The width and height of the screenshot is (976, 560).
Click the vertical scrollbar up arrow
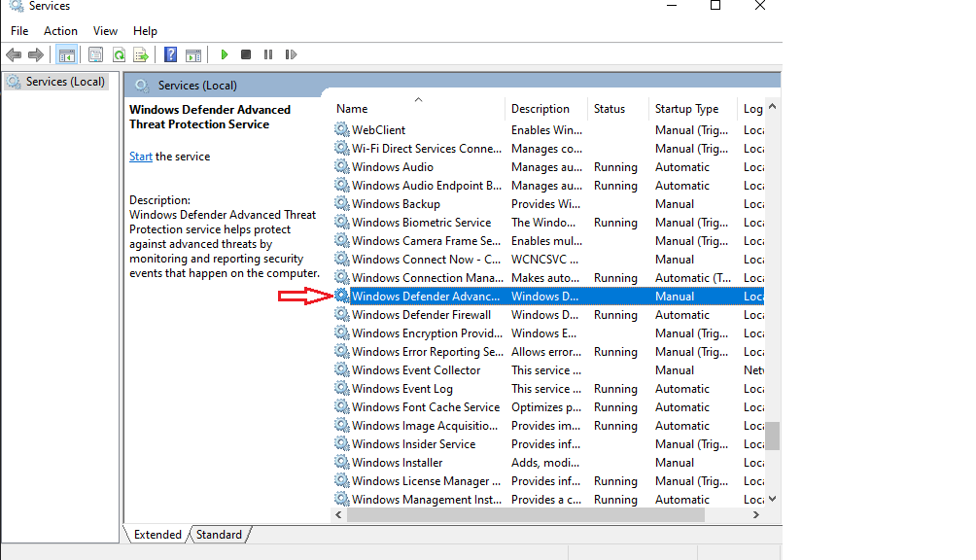[773, 106]
